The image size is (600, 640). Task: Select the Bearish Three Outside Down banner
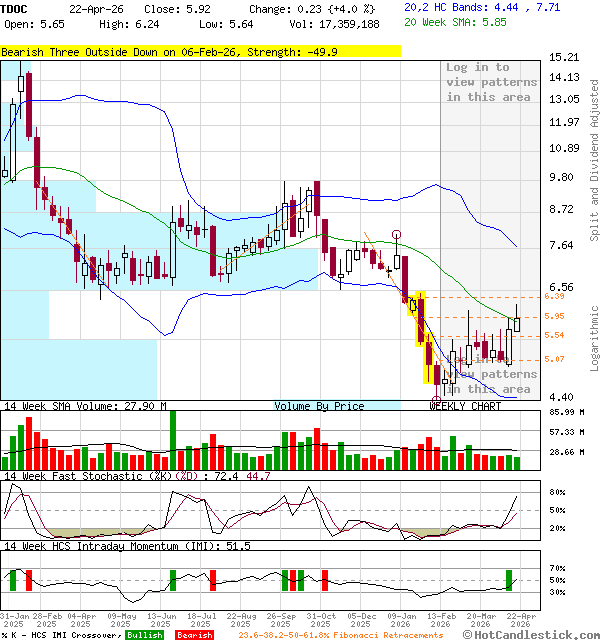[201, 51]
